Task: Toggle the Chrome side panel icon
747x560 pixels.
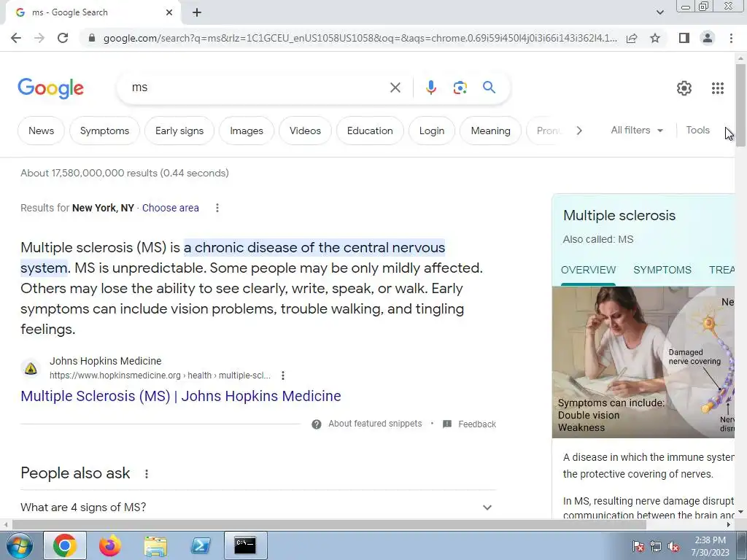Action: pos(684,38)
